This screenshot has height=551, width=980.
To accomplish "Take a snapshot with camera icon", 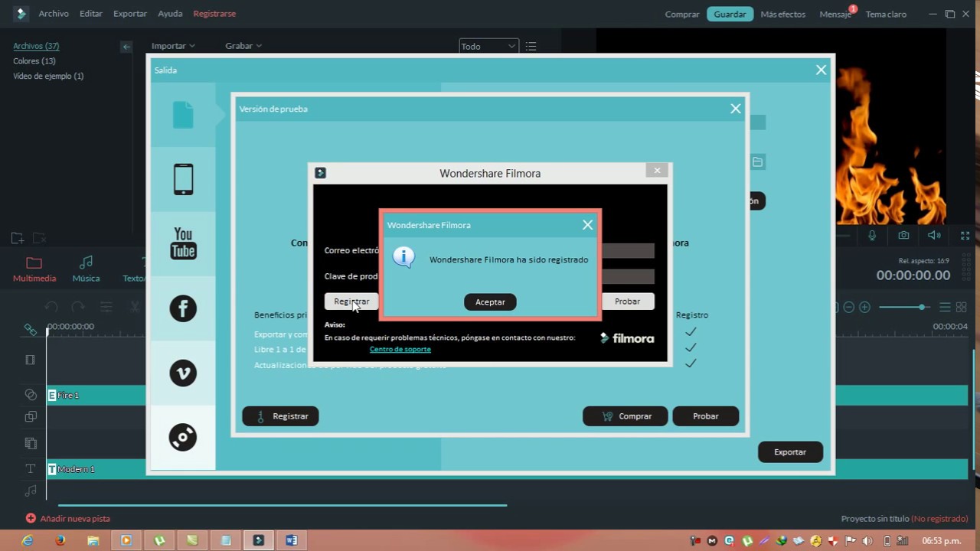I will coord(903,236).
